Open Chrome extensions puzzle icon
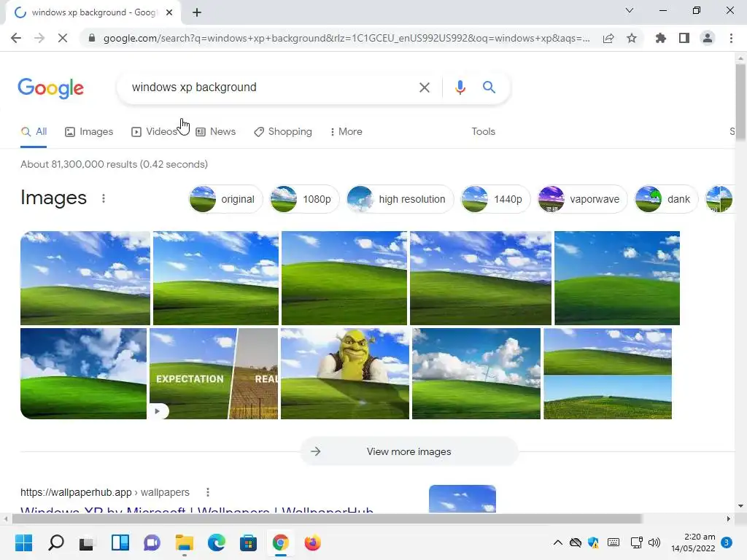This screenshot has height=560, width=747. point(661,38)
